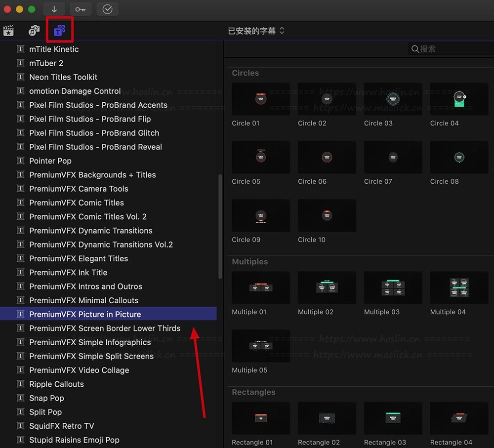This screenshot has width=494, height=448.
Task: Click the title icon beside PremiumVFX Dynamic Transitions
Action: 20,230
